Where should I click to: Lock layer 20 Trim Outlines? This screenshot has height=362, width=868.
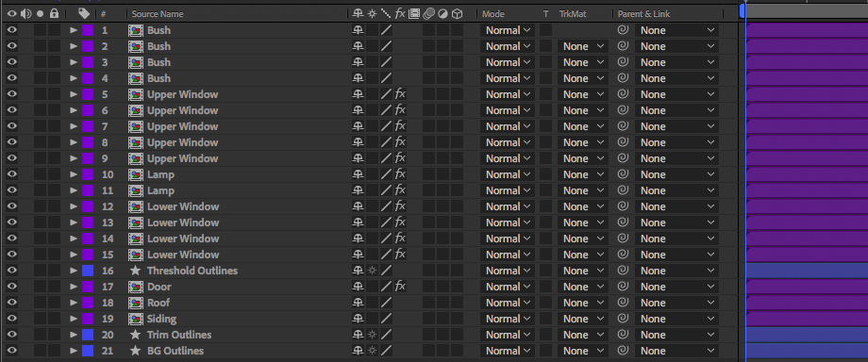tap(54, 335)
